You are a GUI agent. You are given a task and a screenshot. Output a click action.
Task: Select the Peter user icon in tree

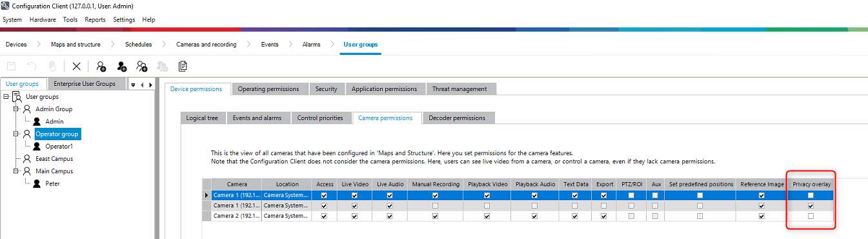37,183
